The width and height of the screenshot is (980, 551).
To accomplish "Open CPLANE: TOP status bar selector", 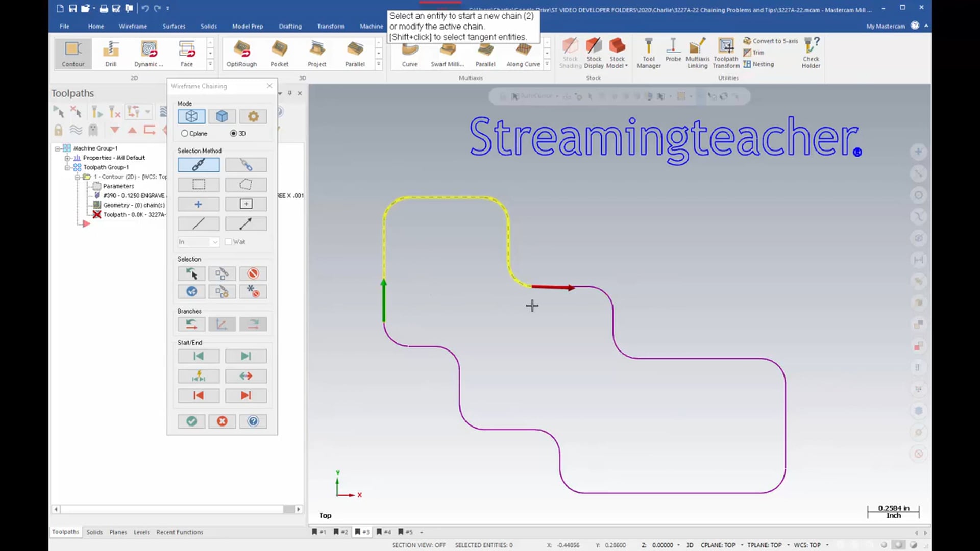I will (718, 545).
